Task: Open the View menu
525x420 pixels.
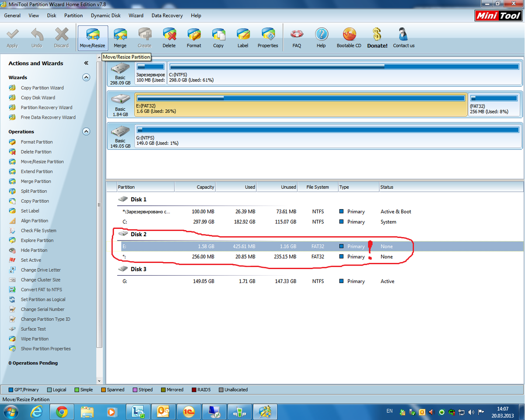Action: tap(34, 15)
